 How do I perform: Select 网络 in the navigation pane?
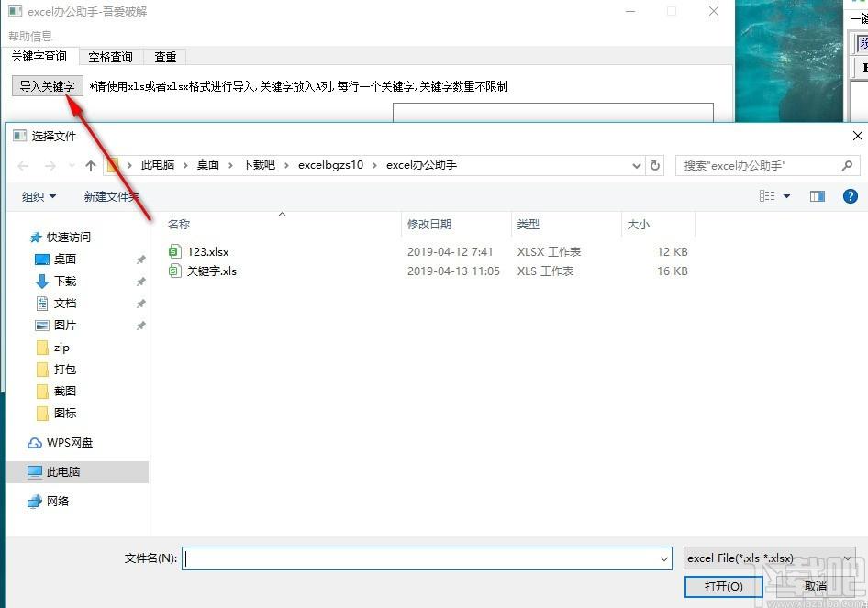[58, 502]
